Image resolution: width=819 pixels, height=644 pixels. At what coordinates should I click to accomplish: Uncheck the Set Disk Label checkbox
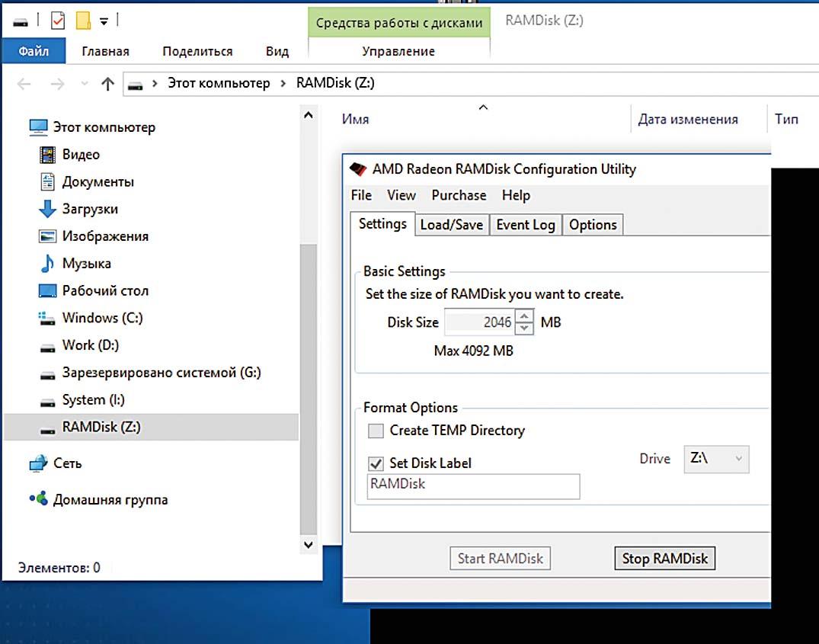[x=376, y=463]
